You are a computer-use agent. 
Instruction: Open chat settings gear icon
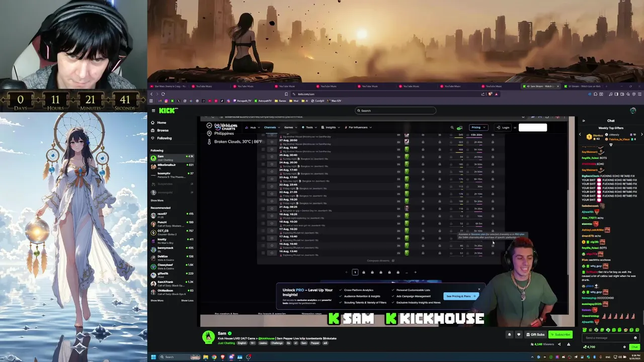click(624, 347)
